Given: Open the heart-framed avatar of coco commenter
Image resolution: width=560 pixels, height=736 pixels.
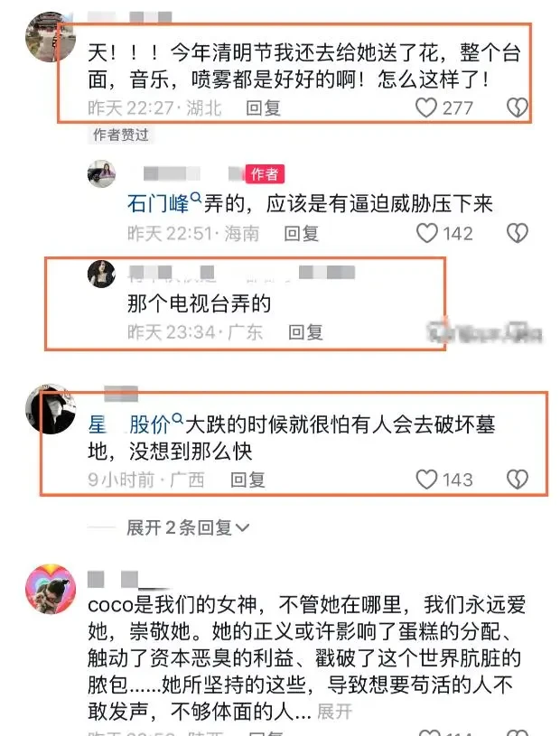Looking at the screenshot, I should pos(51,589).
